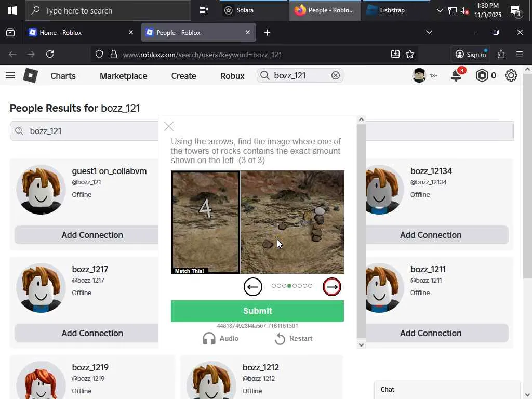Screen dimensions: 532x399
Task: Click the taskbar clock 1:30 PM
Action: (x=487, y=10)
